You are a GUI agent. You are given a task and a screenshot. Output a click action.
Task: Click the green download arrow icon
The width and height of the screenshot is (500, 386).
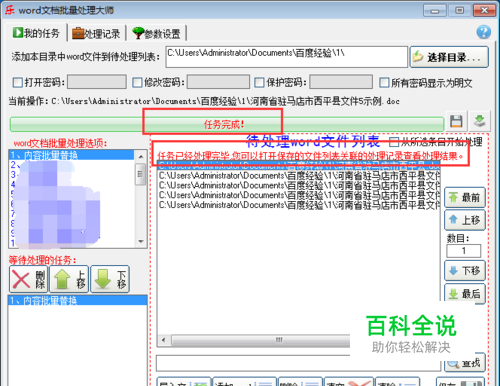point(479,121)
